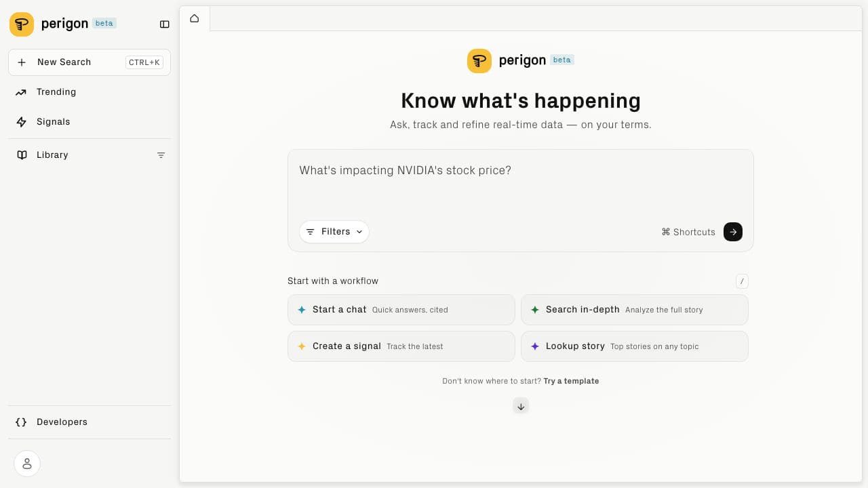Collapse the sidebar panel toggle icon
Image resolution: width=868 pixels, height=488 pixels.
click(x=164, y=24)
